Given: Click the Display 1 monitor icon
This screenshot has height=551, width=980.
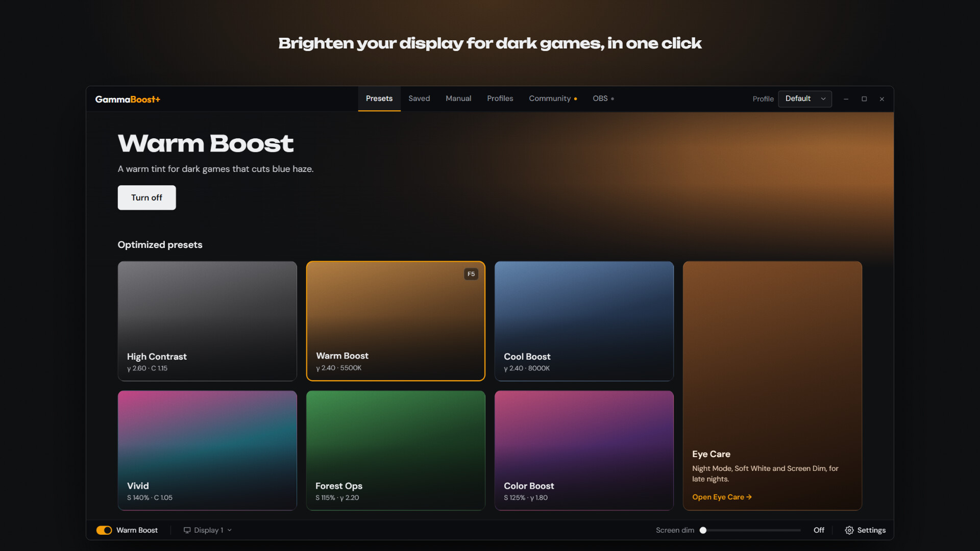Looking at the screenshot, I should tap(187, 530).
